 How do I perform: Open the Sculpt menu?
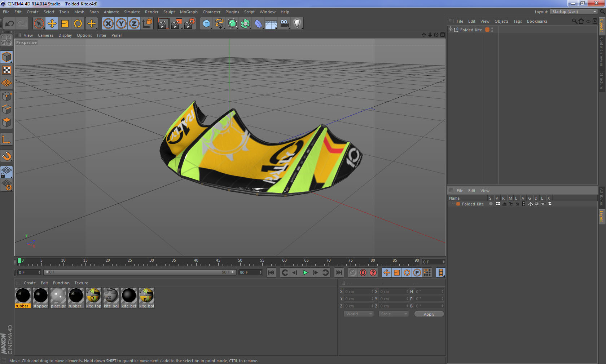[x=169, y=12]
